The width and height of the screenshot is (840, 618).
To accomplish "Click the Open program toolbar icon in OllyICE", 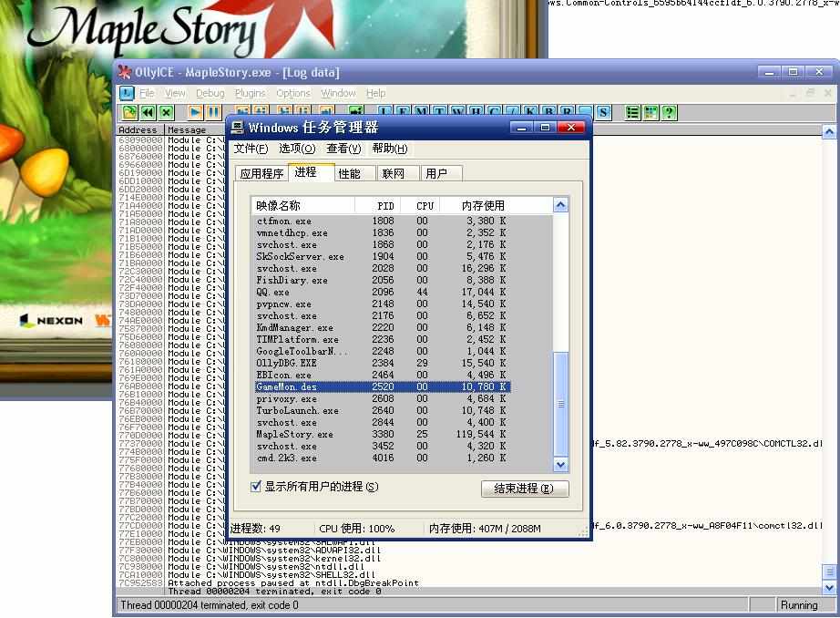I will point(129,112).
